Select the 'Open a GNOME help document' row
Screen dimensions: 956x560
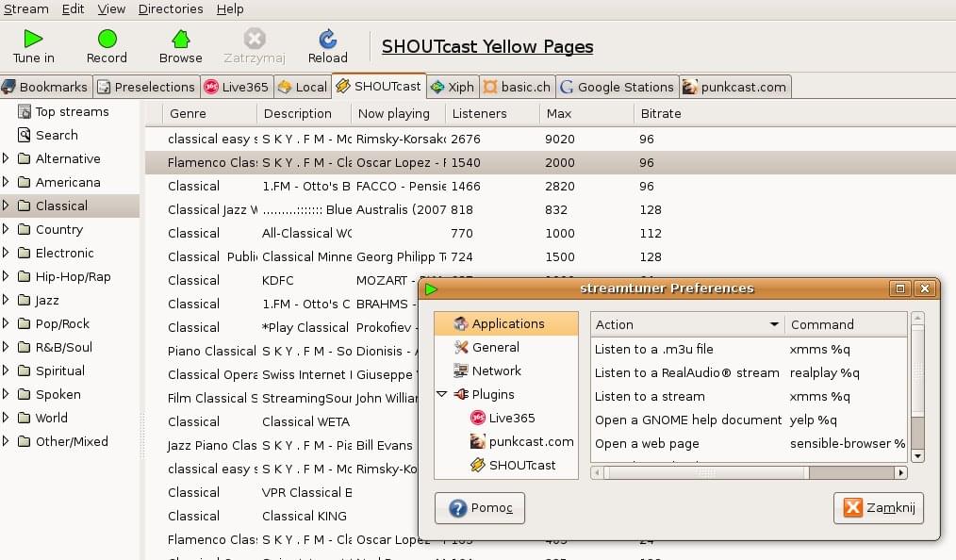tap(750, 420)
